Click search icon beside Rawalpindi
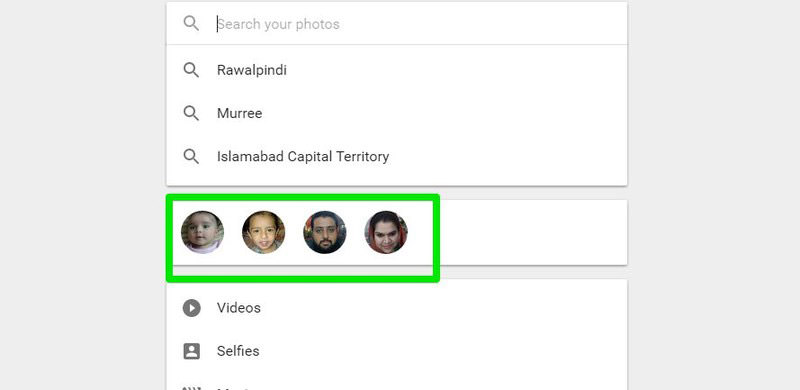The width and height of the screenshot is (800, 390). click(191, 70)
